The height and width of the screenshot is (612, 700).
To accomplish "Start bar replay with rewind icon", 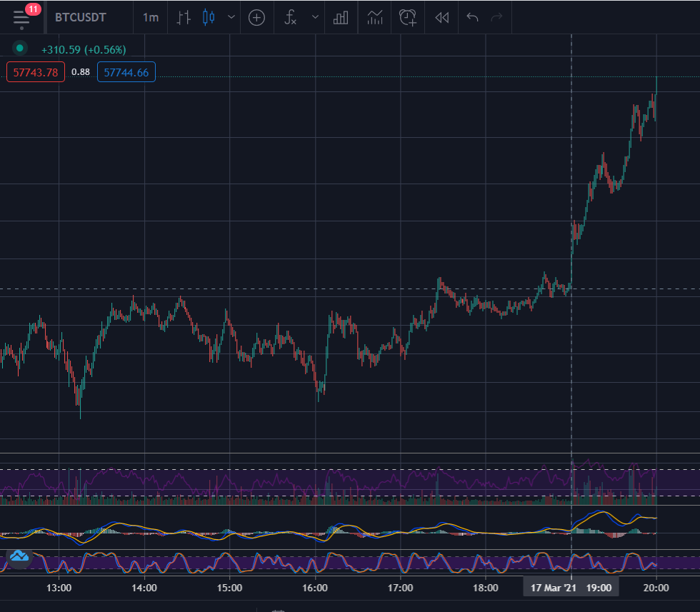I will [x=442, y=17].
